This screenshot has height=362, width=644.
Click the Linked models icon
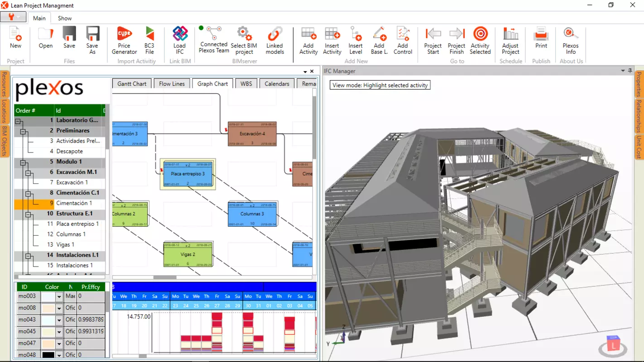[x=274, y=34]
